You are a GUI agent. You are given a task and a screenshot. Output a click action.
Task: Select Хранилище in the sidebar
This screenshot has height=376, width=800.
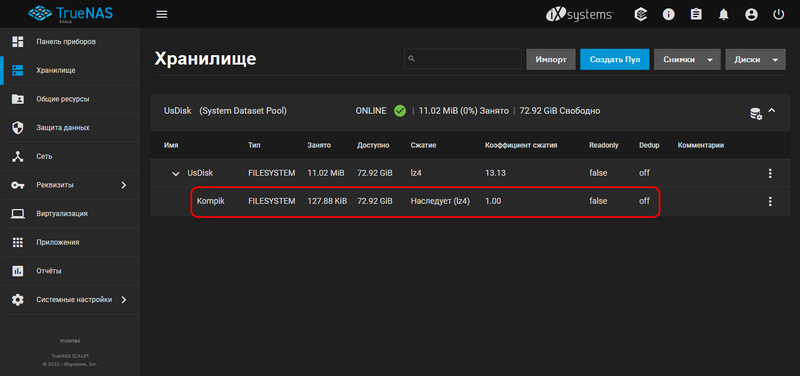click(x=56, y=70)
